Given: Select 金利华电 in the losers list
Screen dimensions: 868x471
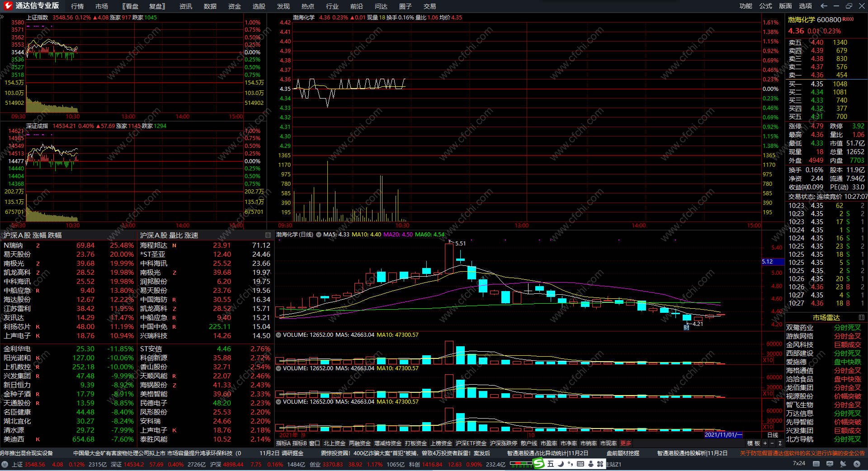Looking at the screenshot, I should pyautogui.click(x=17, y=349).
